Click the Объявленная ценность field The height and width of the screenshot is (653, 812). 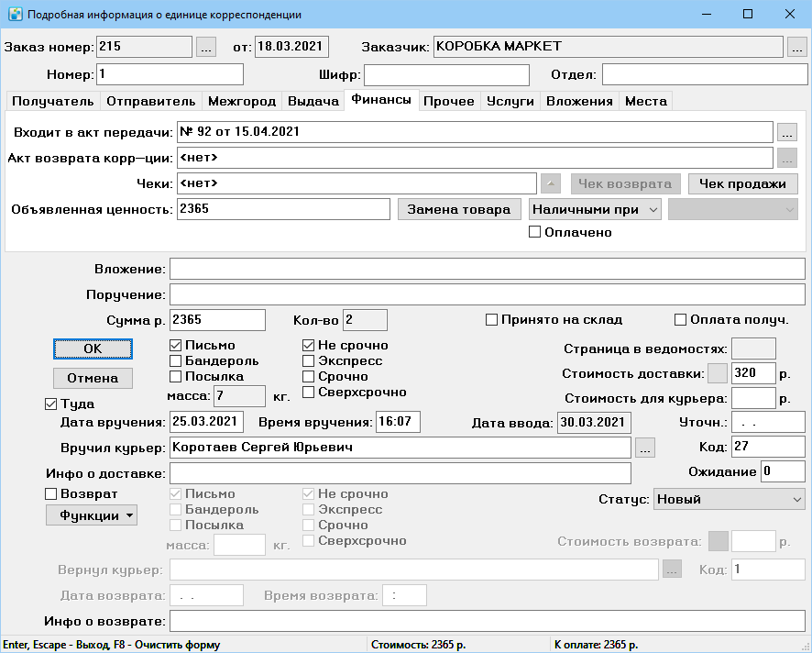click(283, 209)
